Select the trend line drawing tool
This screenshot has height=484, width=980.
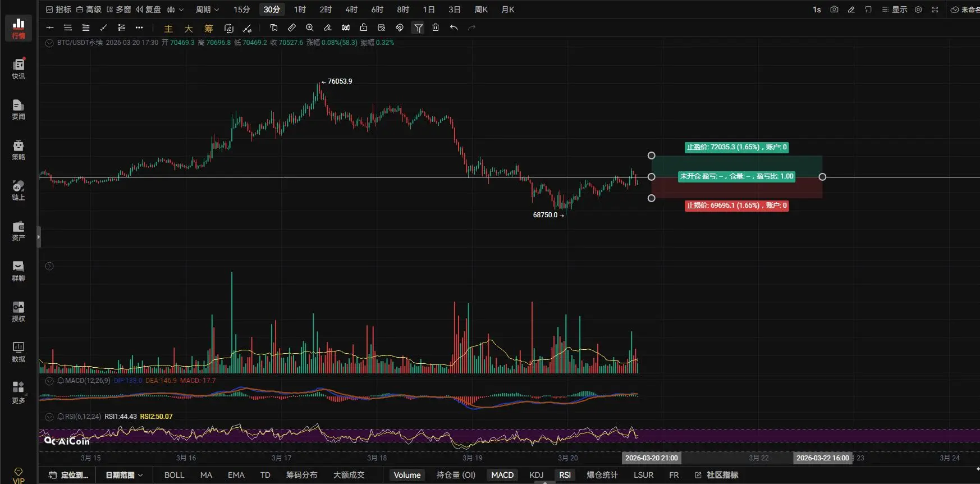click(x=104, y=28)
